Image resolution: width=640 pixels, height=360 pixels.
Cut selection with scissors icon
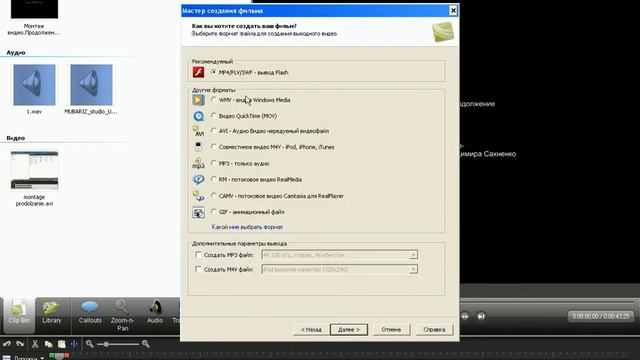tap(35, 344)
